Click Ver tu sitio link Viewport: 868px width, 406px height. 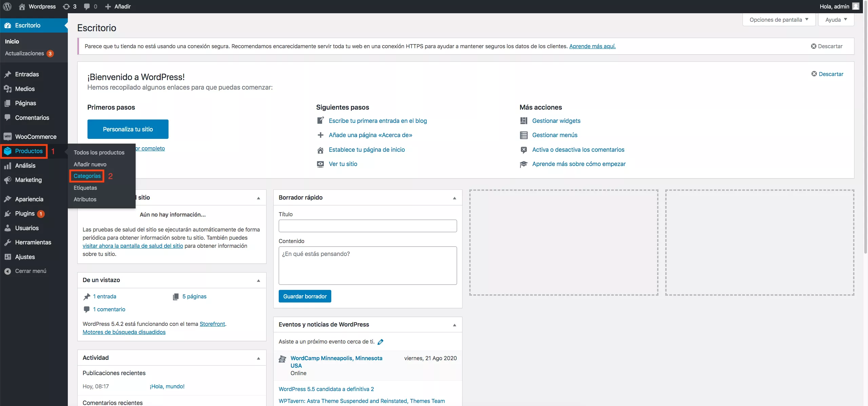click(343, 164)
